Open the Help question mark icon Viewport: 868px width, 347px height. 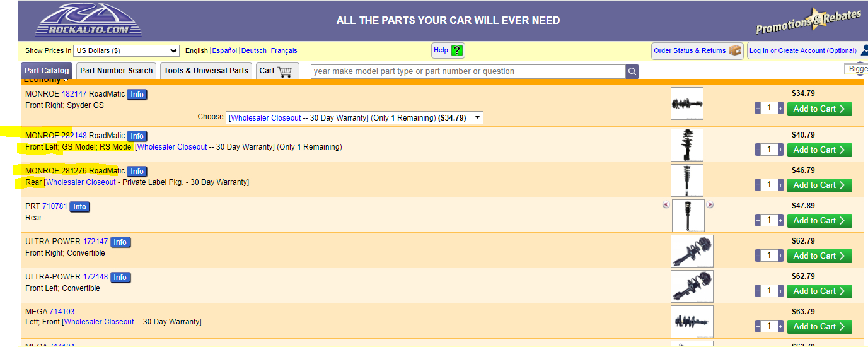pos(457,50)
